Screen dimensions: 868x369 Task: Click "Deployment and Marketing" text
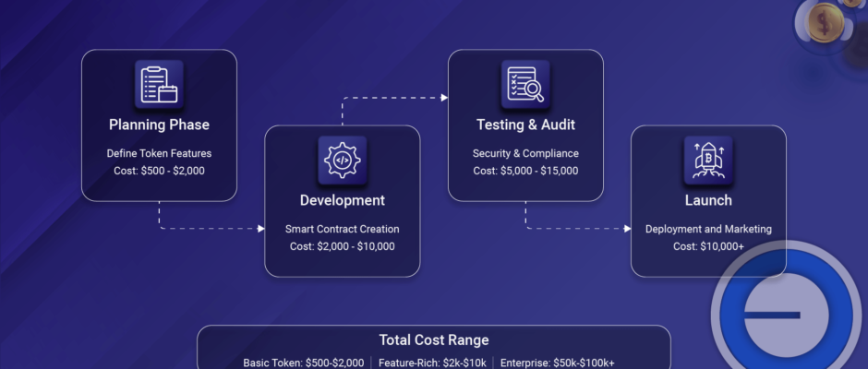708,229
